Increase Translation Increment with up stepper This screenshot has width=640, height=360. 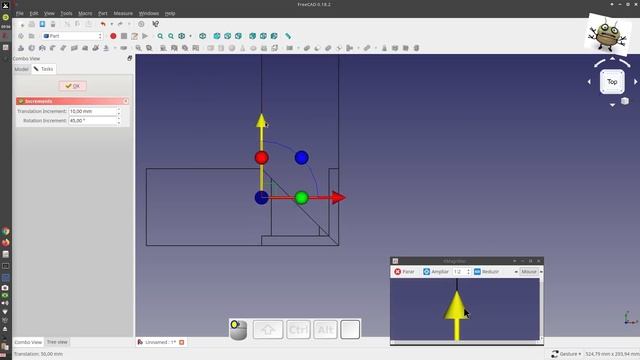click(119, 109)
